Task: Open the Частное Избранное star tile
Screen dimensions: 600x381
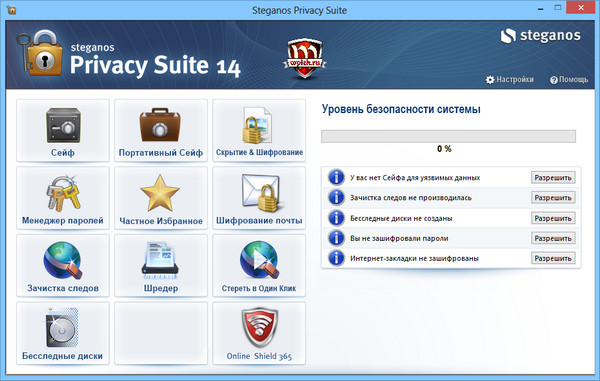Action: pyautogui.click(x=161, y=198)
